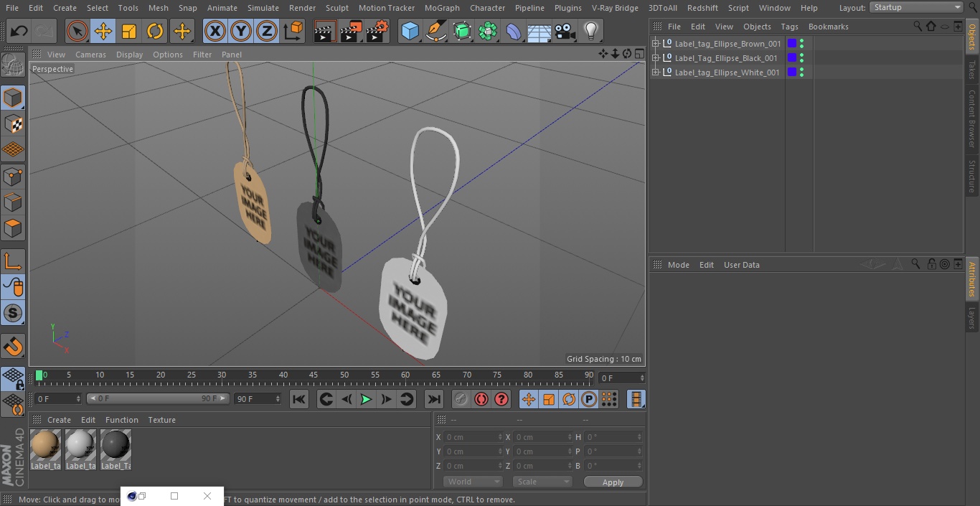
Task: Add a Cube primitive object
Action: (x=410, y=31)
